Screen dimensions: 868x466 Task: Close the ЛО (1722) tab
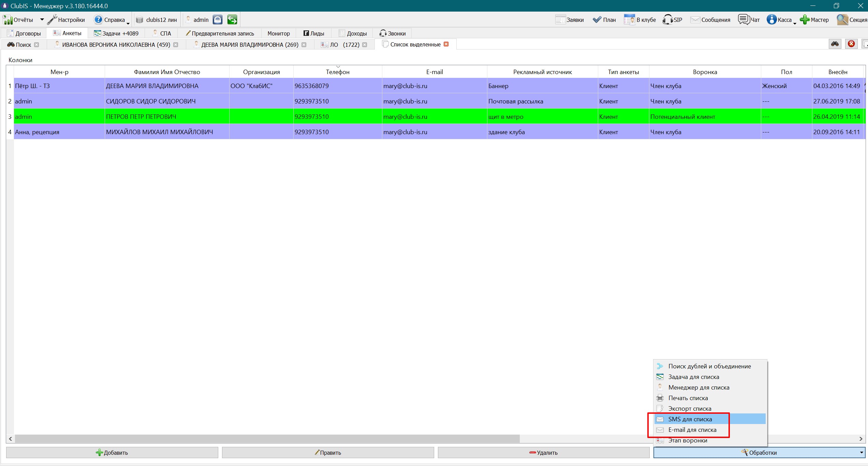[365, 45]
